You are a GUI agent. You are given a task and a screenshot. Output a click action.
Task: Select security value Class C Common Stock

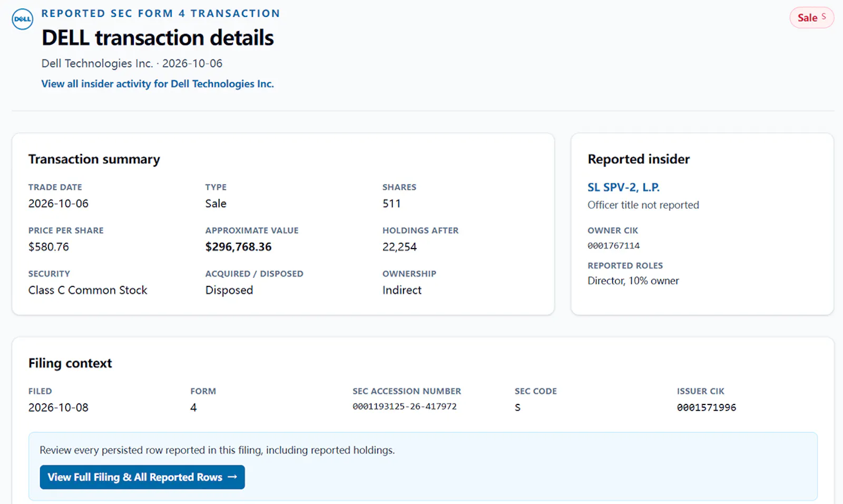point(88,290)
